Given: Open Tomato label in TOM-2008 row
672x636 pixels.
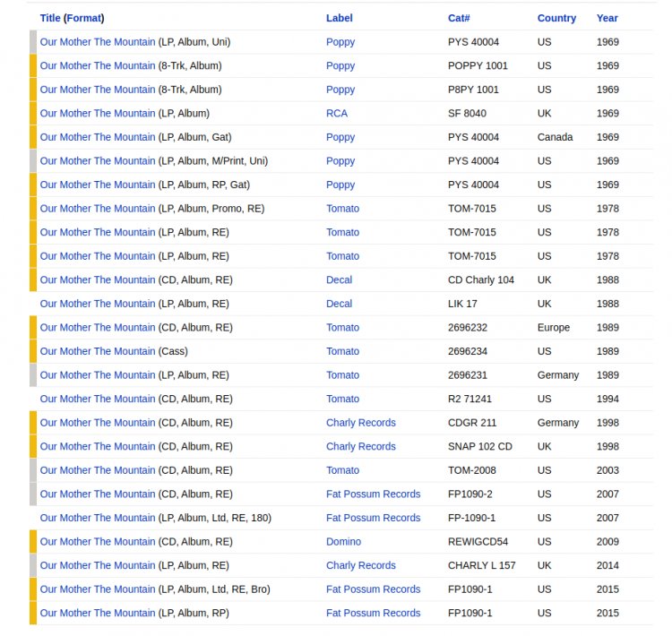Looking at the screenshot, I should click(342, 470).
